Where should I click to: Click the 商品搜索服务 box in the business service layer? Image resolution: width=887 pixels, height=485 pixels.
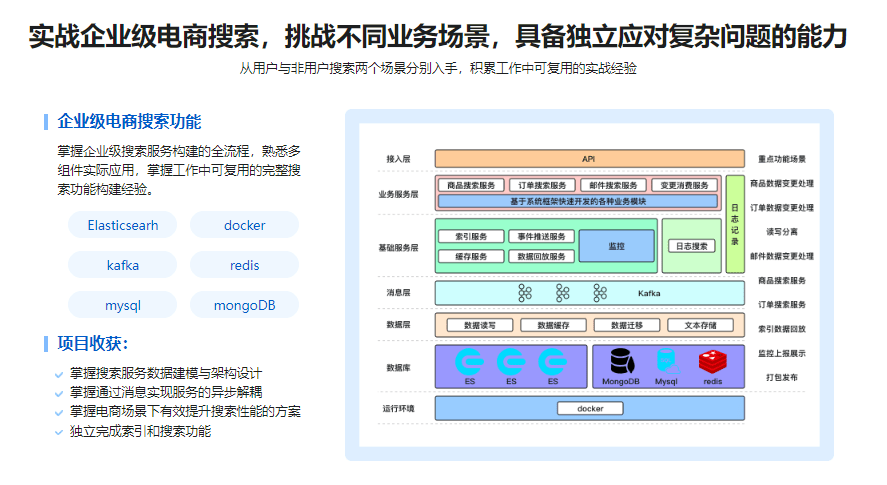[x=471, y=185]
